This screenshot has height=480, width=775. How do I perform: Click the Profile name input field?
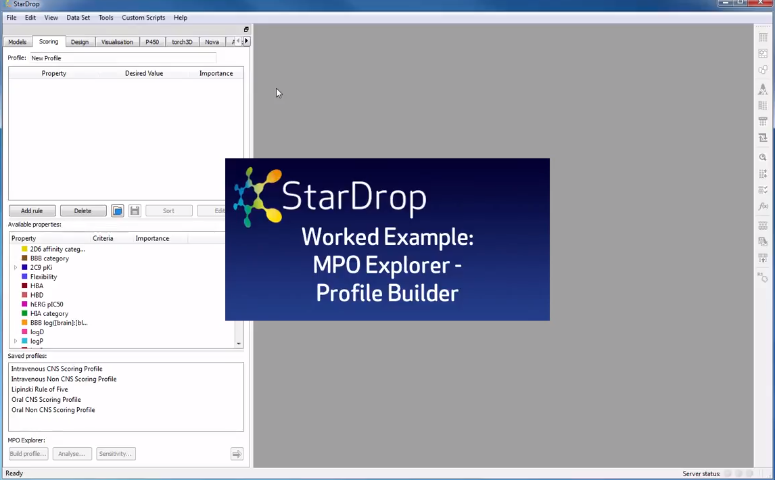pos(124,58)
